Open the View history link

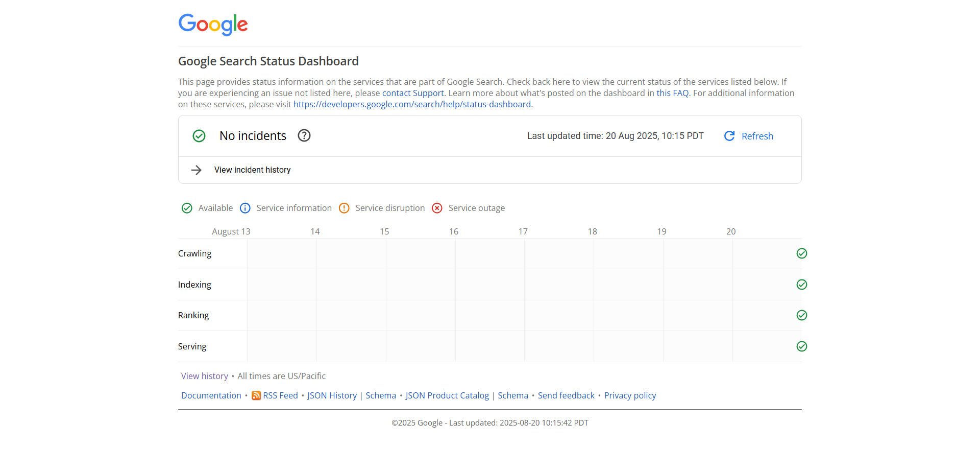[x=205, y=376]
